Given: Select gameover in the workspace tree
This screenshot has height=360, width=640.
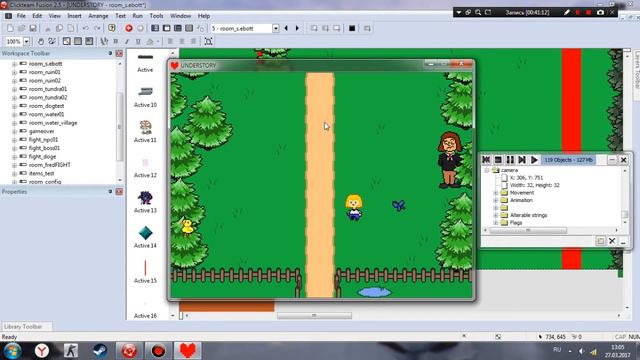Looking at the screenshot, I should (x=41, y=131).
